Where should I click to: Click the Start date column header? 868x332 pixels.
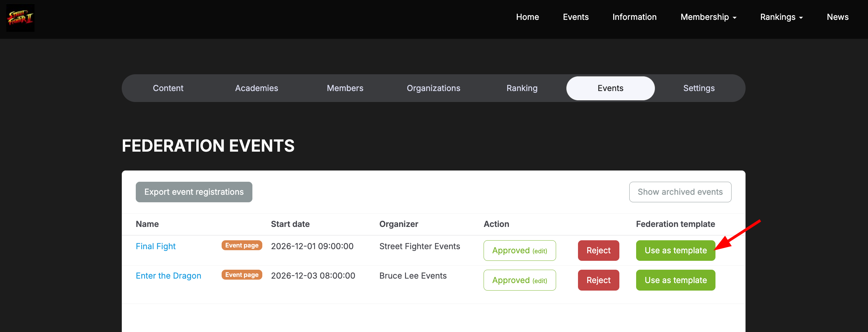(x=290, y=224)
